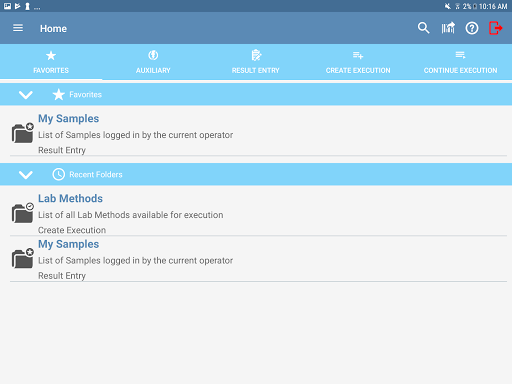Click folder icon beside Recent Folders My Samples
512x384 pixels.
point(23,258)
